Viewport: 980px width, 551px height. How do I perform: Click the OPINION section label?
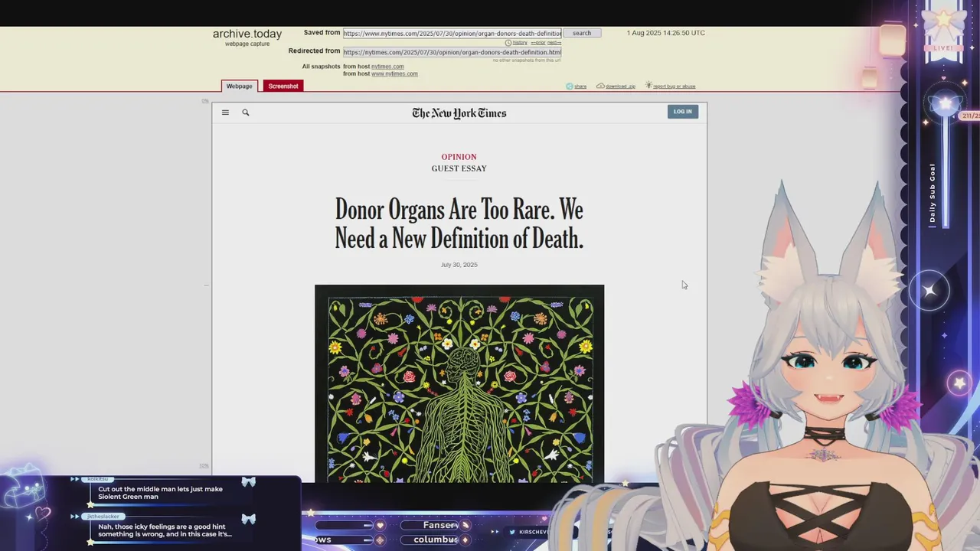(459, 157)
